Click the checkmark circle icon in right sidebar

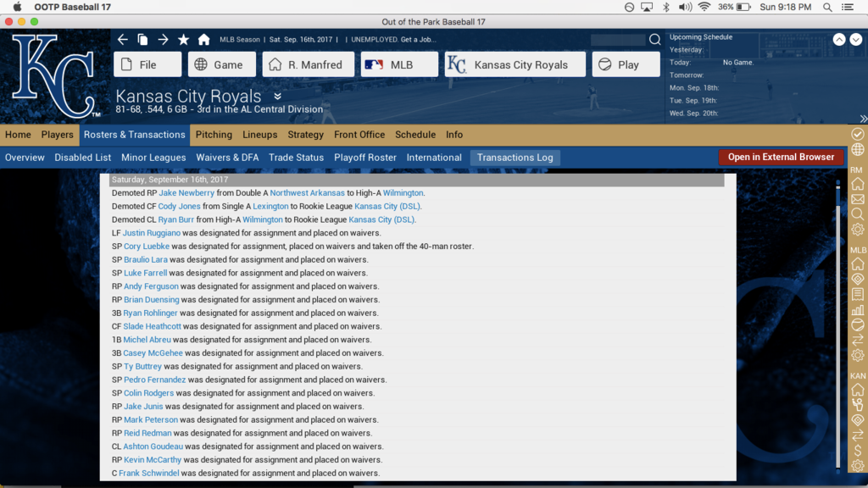[x=858, y=135]
